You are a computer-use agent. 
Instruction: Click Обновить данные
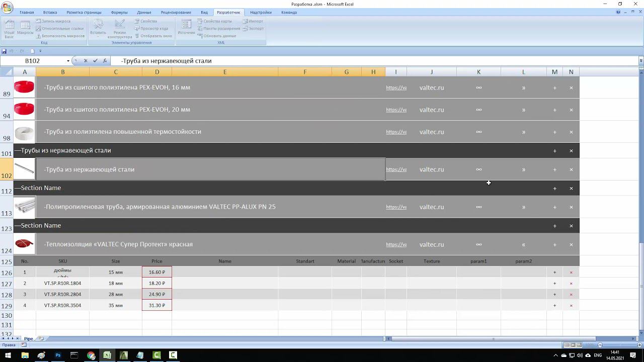coord(216,36)
